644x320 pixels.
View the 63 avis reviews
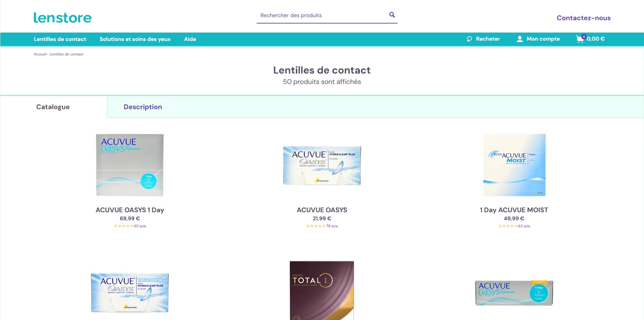(524, 226)
